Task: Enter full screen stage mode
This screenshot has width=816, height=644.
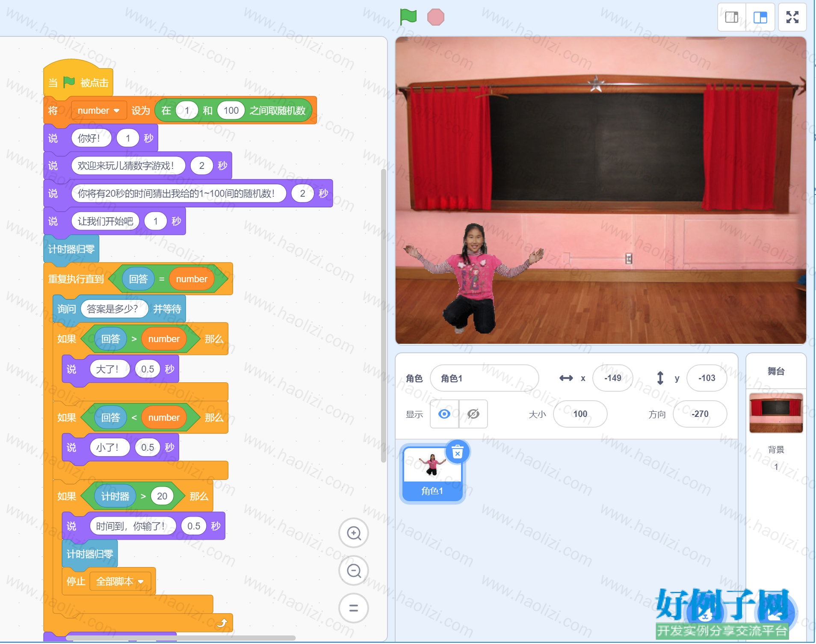Action: click(x=792, y=17)
